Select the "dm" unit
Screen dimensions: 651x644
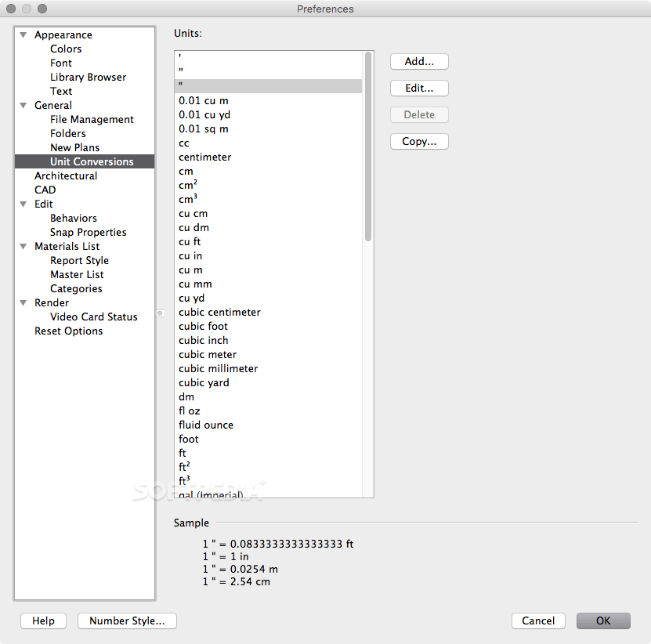tap(268, 397)
